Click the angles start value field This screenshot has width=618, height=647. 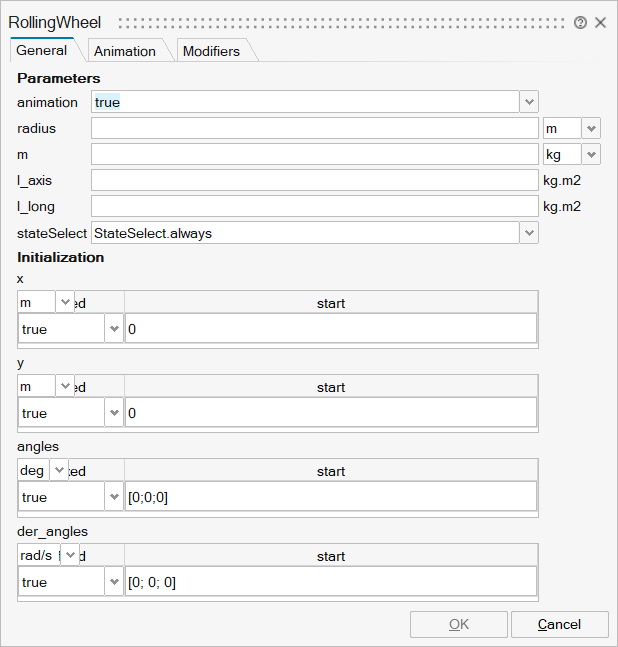(x=330, y=497)
